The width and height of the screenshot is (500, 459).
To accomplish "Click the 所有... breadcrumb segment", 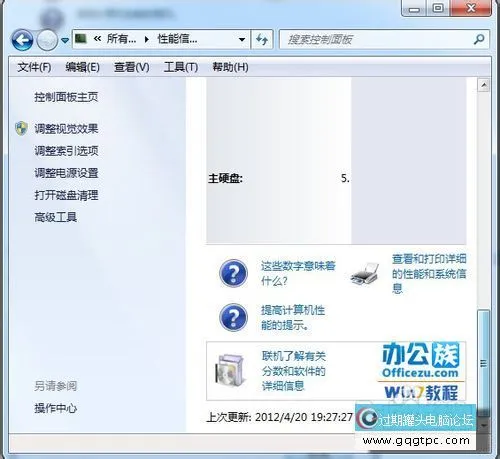I will pos(121,39).
